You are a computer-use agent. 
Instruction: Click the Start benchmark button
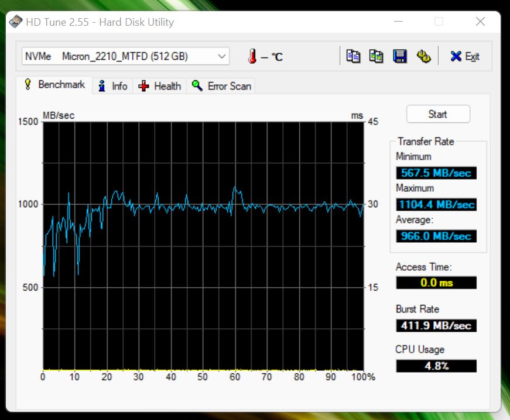[438, 114]
